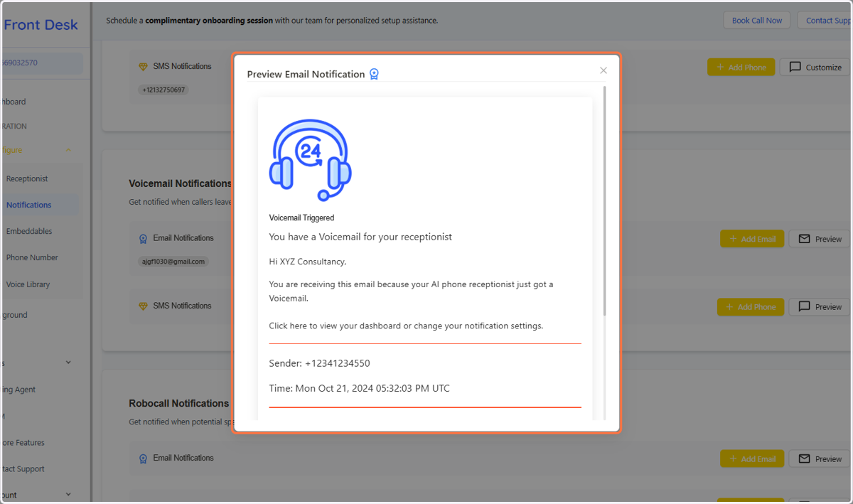Click the Add Email button in the Voicemail Notifications section
Screen dimensions: 853x504
pos(752,239)
